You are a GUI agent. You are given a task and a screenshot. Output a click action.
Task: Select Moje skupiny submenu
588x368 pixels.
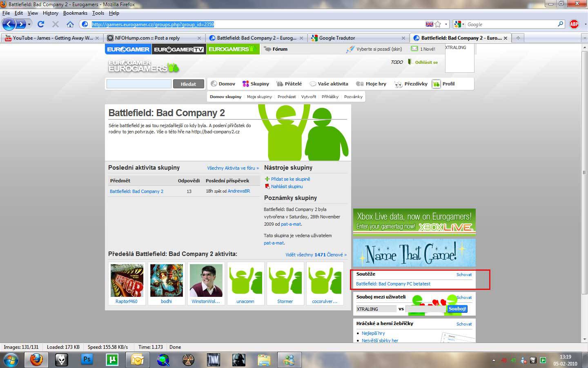tap(259, 97)
